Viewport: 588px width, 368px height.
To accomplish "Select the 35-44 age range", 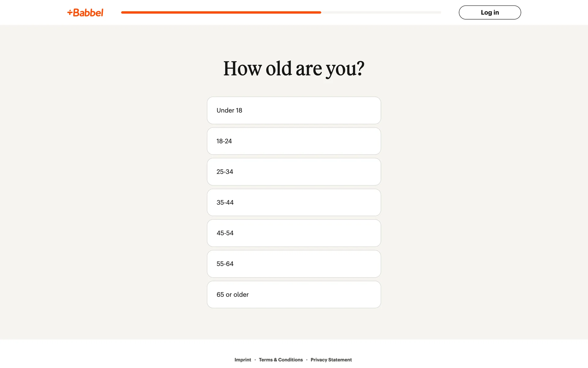I will click(x=294, y=202).
